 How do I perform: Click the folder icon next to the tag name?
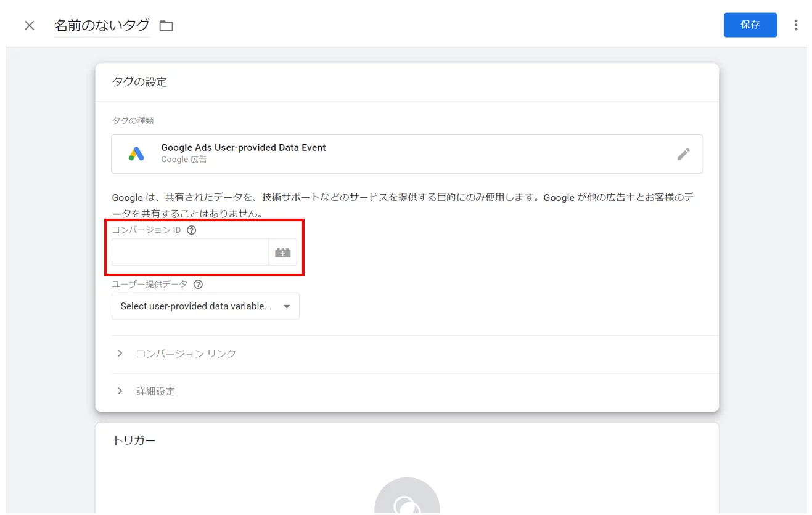coord(165,25)
